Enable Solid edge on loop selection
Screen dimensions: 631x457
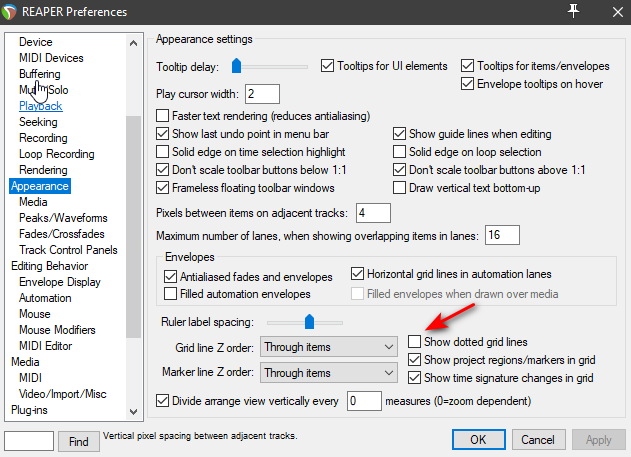(x=399, y=152)
